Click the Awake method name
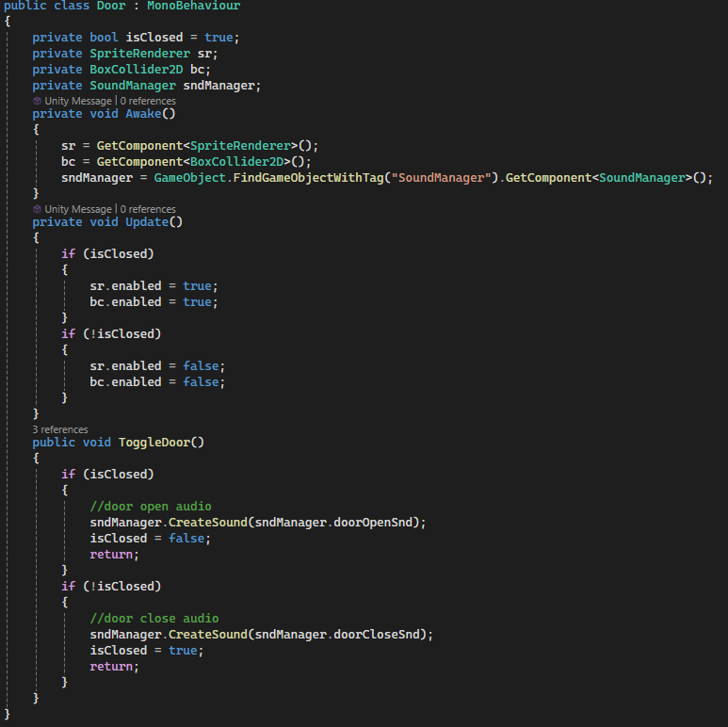Viewport: 728px width, 727px height. (143, 114)
